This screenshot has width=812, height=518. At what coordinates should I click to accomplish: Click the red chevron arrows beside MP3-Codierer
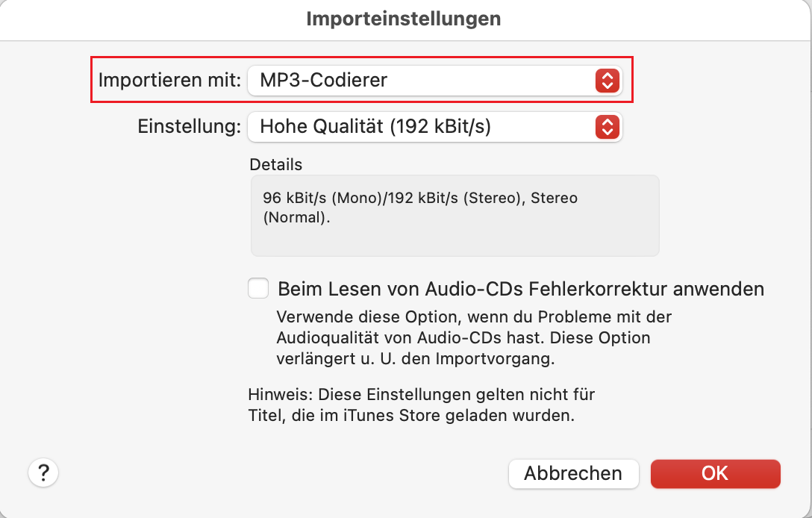[608, 80]
